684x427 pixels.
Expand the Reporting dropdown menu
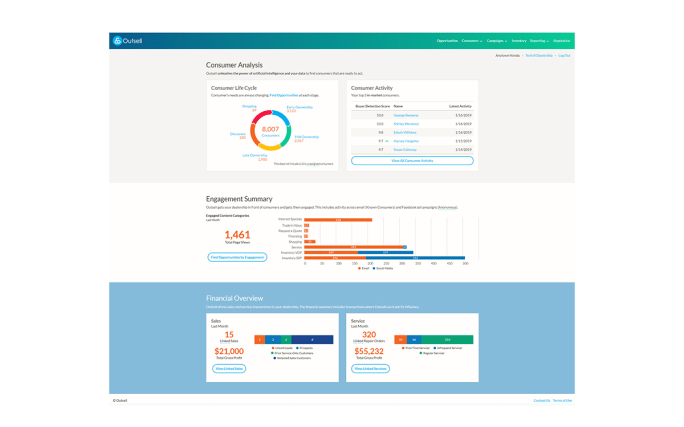(x=540, y=41)
